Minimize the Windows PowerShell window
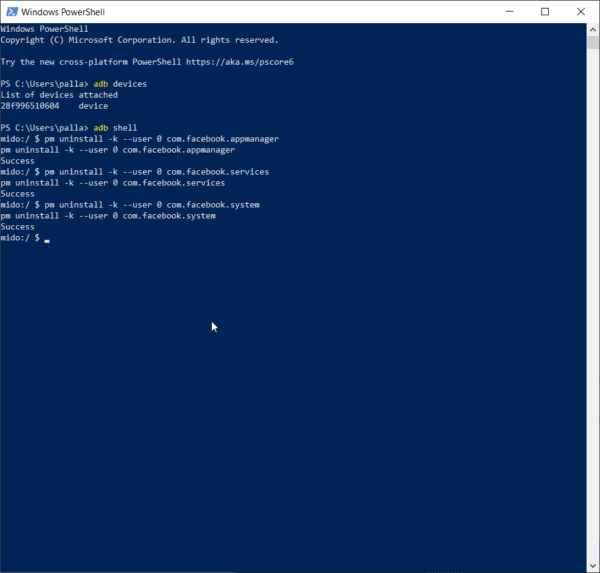Image resolution: width=600 pixels, height=573 pixels. (509, 12)
